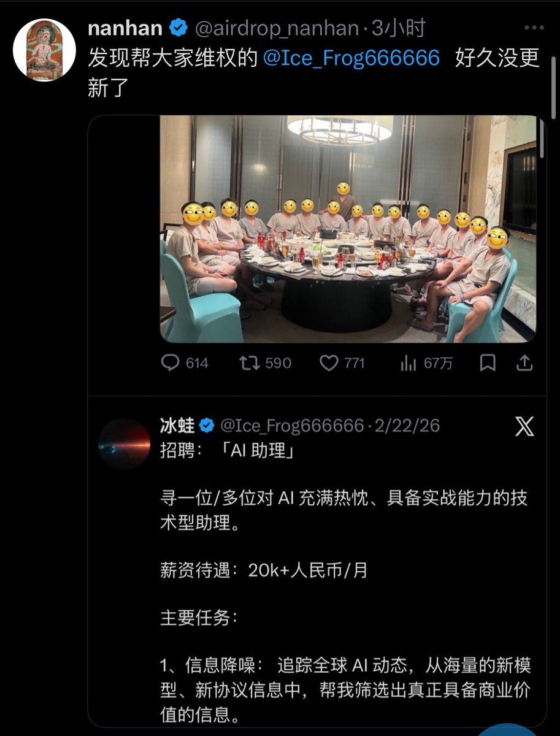Tap the repost icon with 590
560x736 pixels.
click(x=249, y=363)
